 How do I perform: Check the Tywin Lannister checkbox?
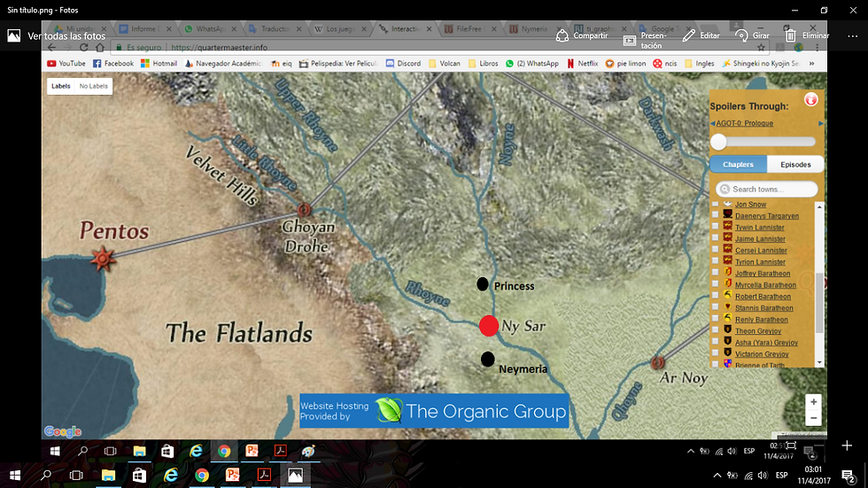[x=716, y=227]
